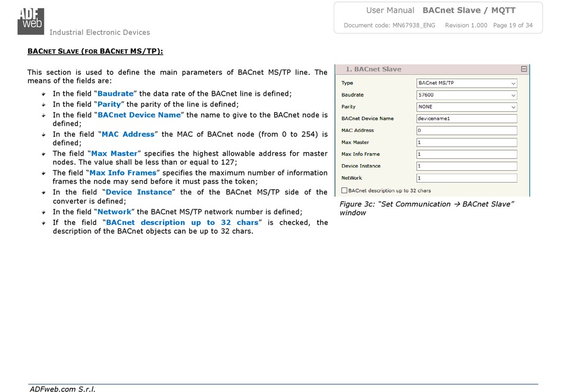Click the NetWork input field
Viewport: 565px width, 392px height.
(x=467, y=178)
